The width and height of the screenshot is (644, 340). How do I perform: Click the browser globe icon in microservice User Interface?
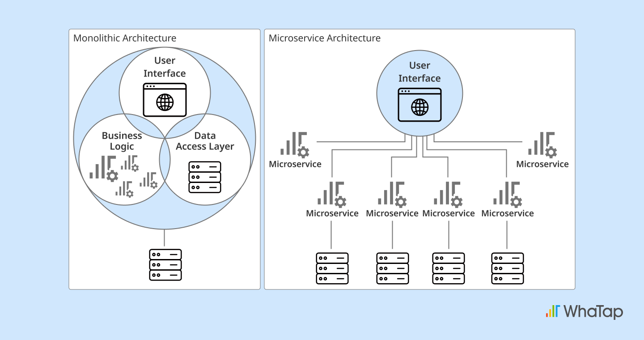[419, 107]
